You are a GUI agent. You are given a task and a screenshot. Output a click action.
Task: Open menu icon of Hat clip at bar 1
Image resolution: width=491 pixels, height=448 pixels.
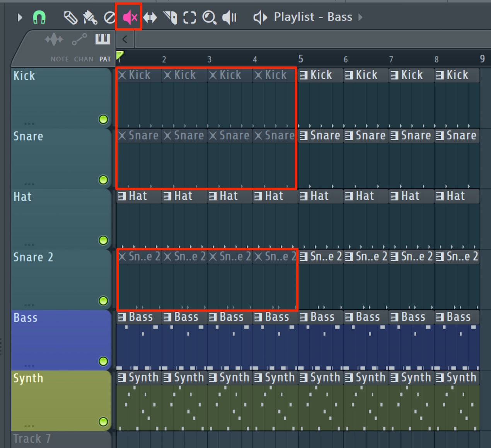click(x=122, y=196)
